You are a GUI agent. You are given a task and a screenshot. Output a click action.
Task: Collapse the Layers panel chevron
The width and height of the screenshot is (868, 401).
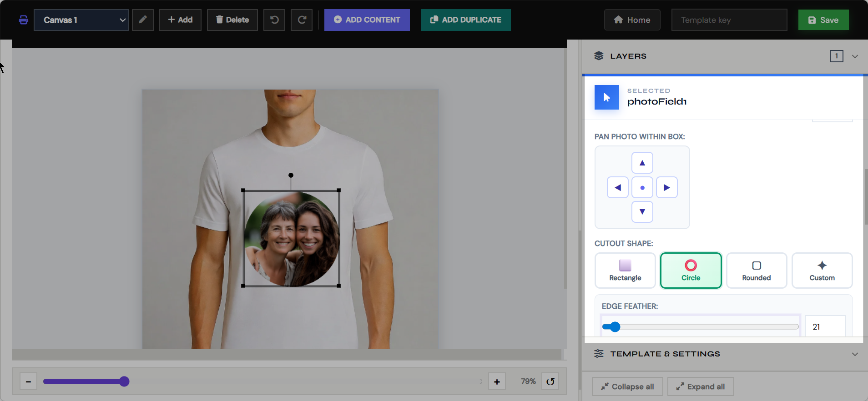[x=855, y=56]
